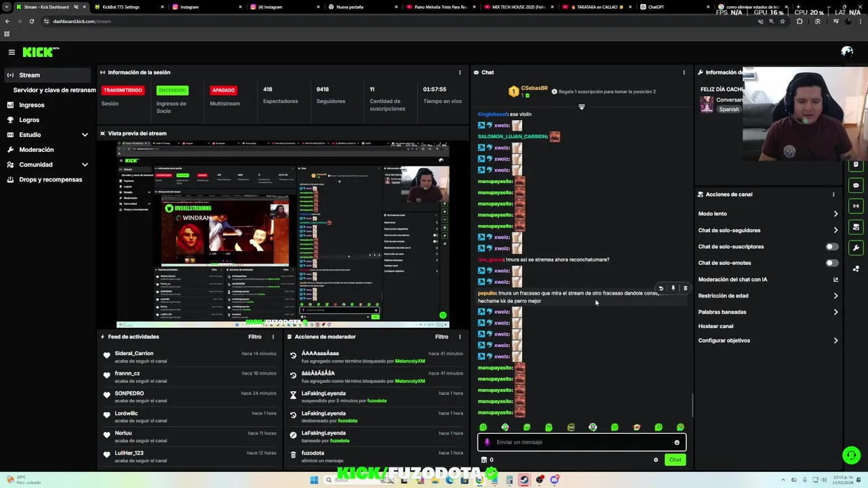
Task: Open Acciones de canal three-dot menu
Action: [833, 195]
